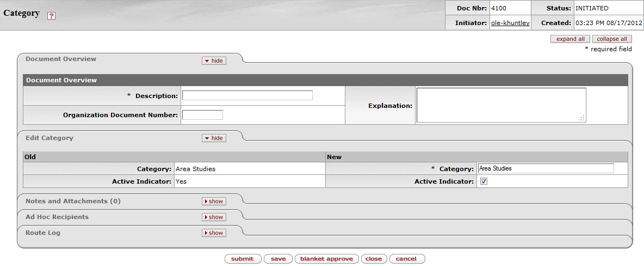The height and width of the screenshot is (267, 644).
Task: Click the Category help question mark icon
Action: pos(51,16)
